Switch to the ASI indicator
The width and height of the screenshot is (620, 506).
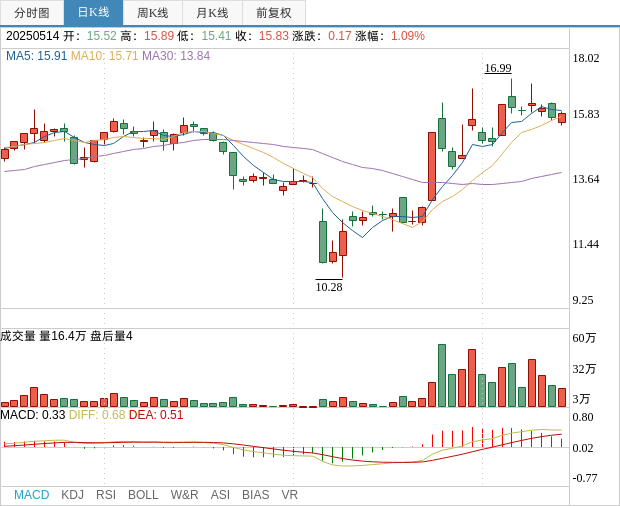coord(220,495)
